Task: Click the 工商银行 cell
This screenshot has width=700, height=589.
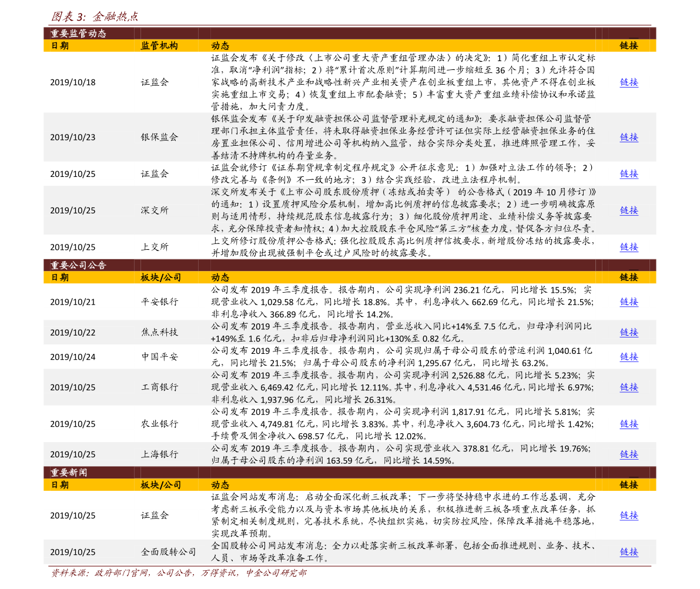Action: [159, 387]
